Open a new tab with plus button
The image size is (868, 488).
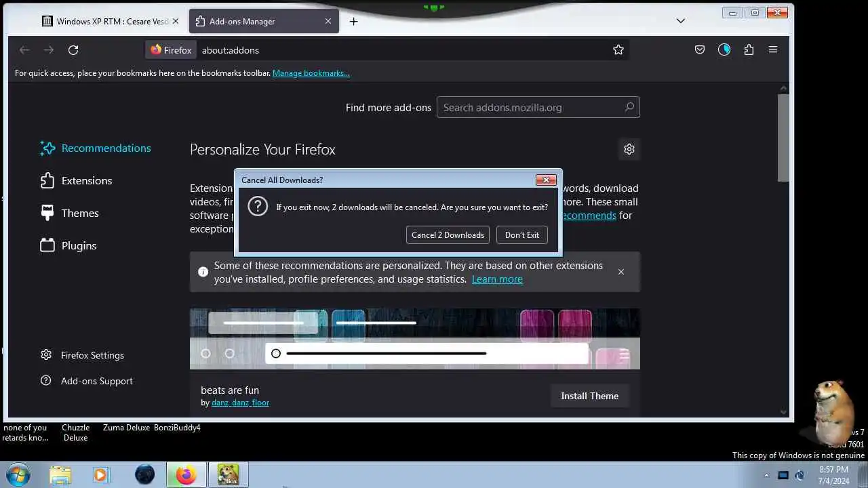(x=353, y=21)
